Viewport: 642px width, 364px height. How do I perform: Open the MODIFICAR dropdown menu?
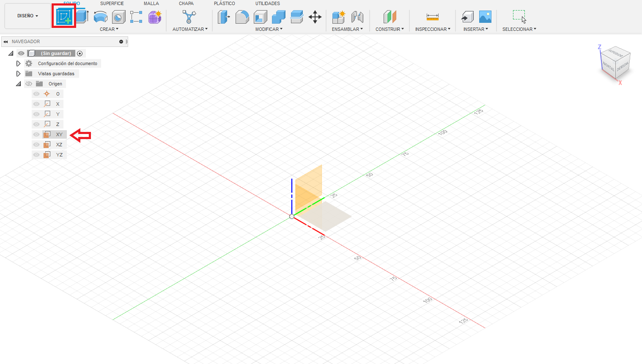coord(269,29)
